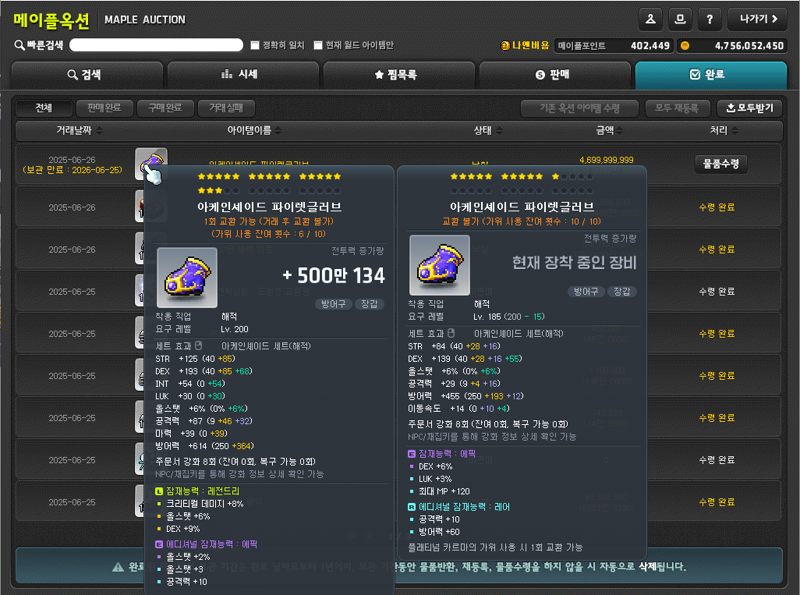Click set effect info icon in equipped tooltip
Screen dimensions: 800x595
451,333
